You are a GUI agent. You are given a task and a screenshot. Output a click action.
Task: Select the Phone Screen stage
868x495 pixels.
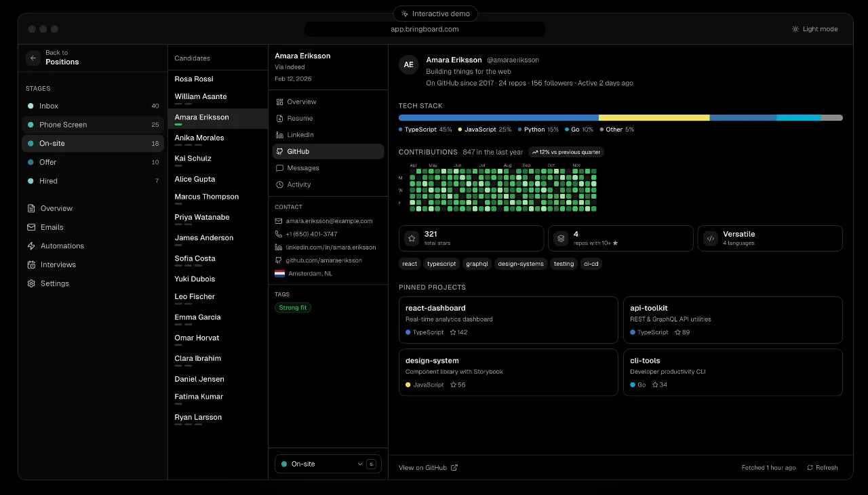93,125
